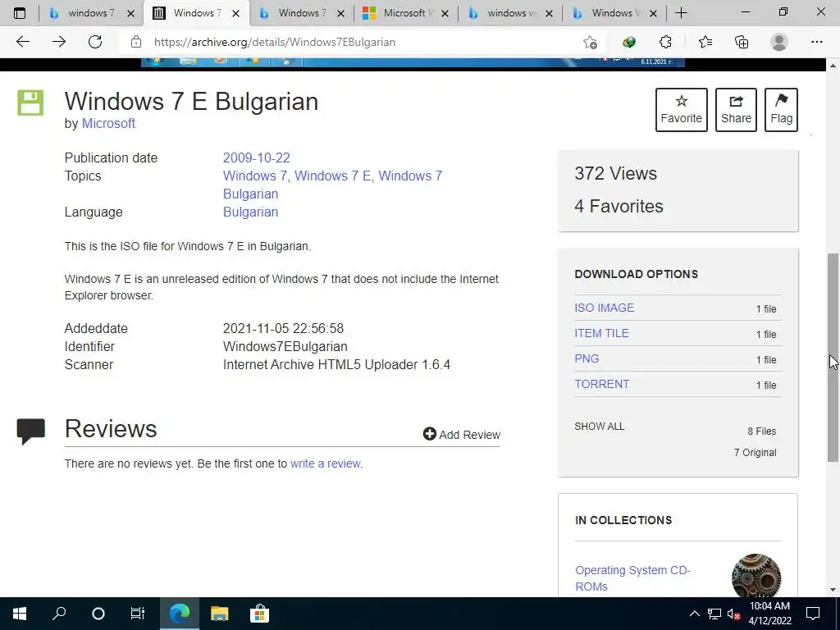Switch to first 'windows 7' Bing tab
The height and width of the screenshot is (630, 840).
pos(91,13)
